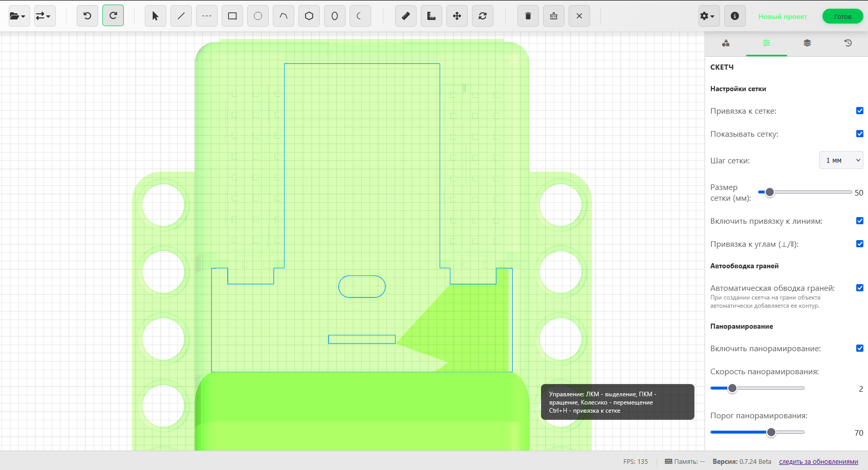Activate the ruler measurement tool
The height and width of the screenshot is (470, 868).
click(x=406, y=16)
